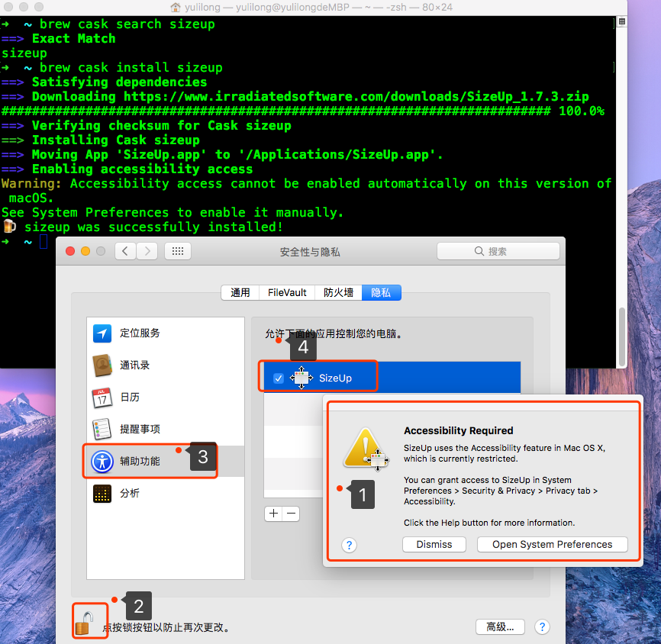This screenshot has width=661, height=644.
Task: Click the 搜索 search field
Action: pos(498,251)
